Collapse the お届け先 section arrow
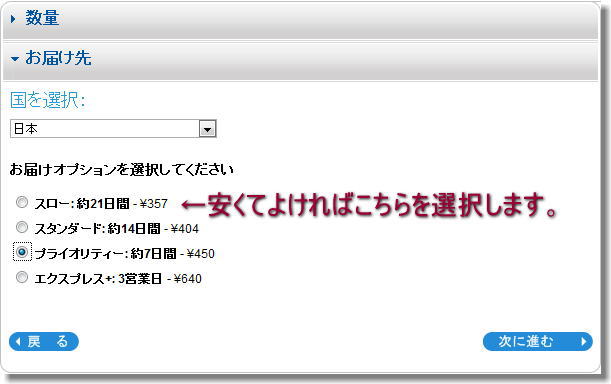This screenshot has width=611, height=384. pyautogui.click(x=15, y=59)
